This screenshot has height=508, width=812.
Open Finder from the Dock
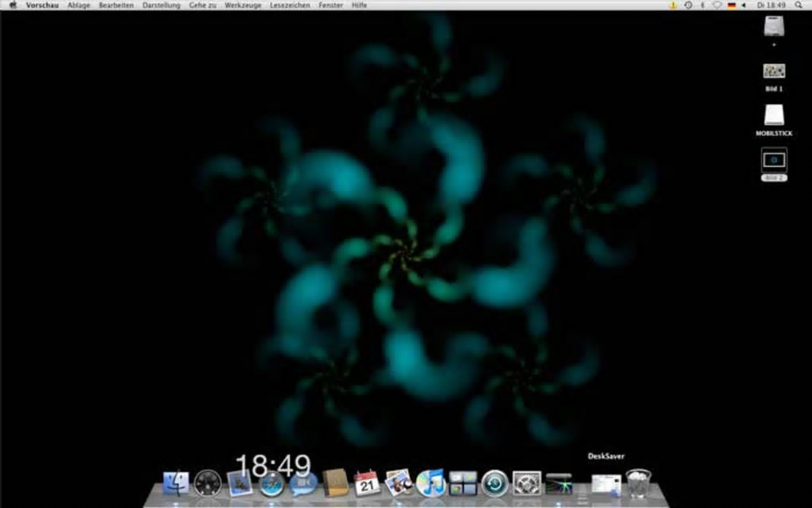176,483
